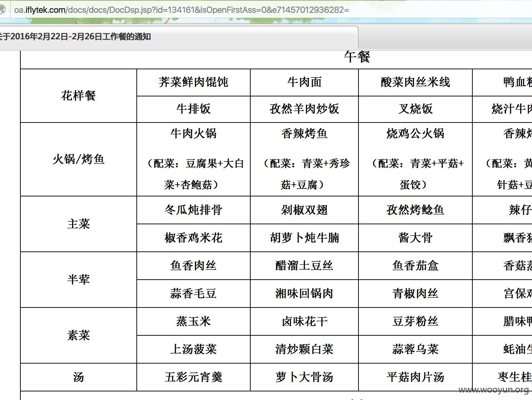Click the 卤味花干 cell

pos(305,322)
